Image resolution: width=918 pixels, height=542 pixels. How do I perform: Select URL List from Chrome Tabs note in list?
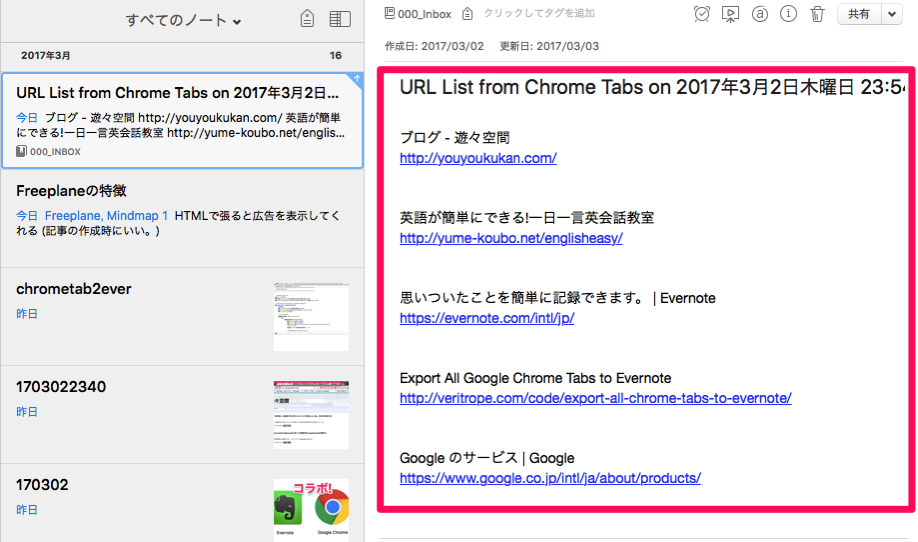182,121
